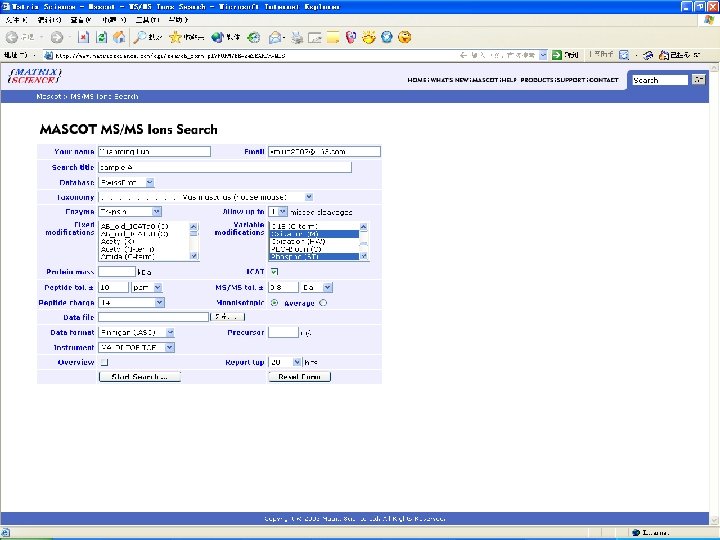Open the 文件 (File) menu
The height and width of the screenshot is (540, 720).
[16, 20]
